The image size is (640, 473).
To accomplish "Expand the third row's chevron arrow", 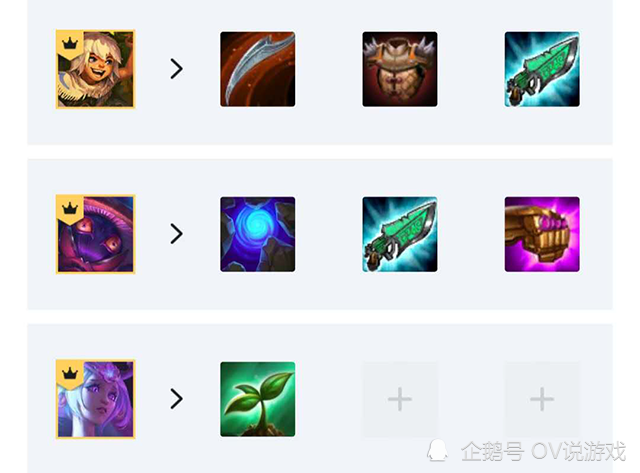I will (x=176, y=399).
